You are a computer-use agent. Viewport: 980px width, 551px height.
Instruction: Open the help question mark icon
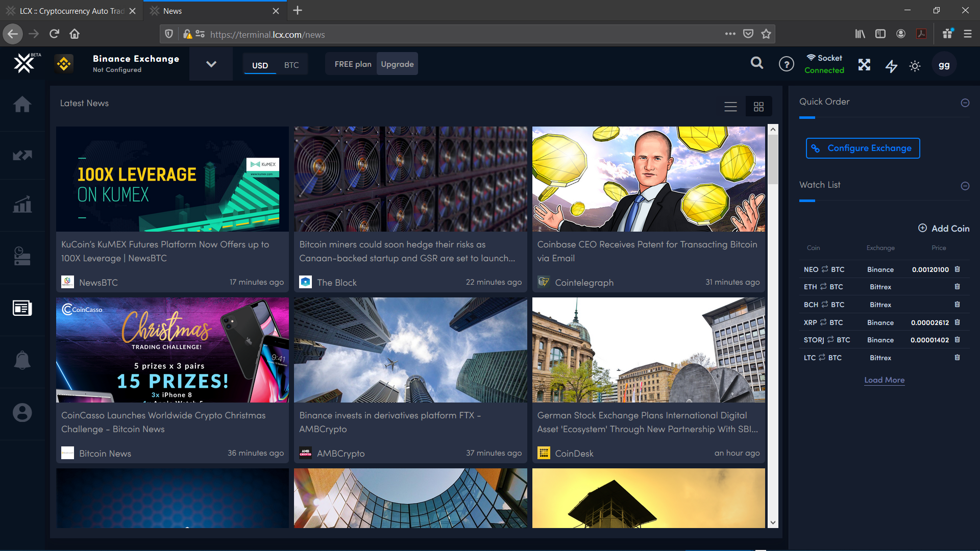[786, 64]
